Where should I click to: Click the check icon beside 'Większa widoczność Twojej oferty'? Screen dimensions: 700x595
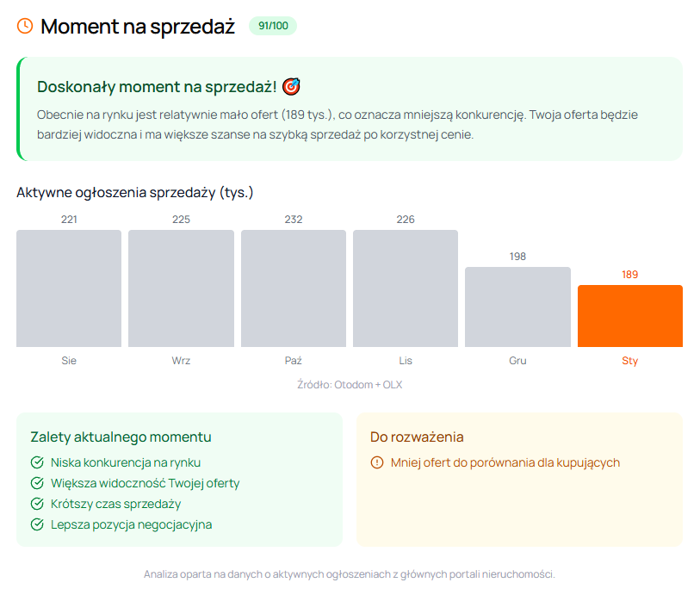[37, 483]
